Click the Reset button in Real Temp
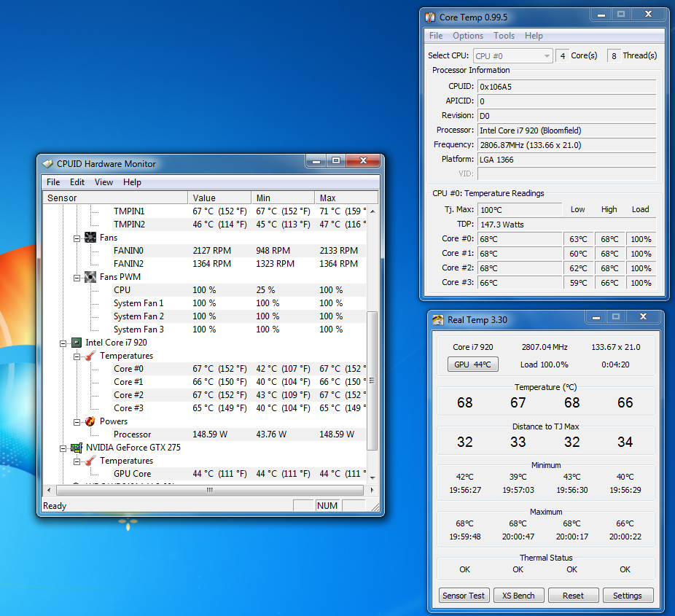The width and height of the screenshot is (675, 616). pyautogui.click(x=574, y=596)
